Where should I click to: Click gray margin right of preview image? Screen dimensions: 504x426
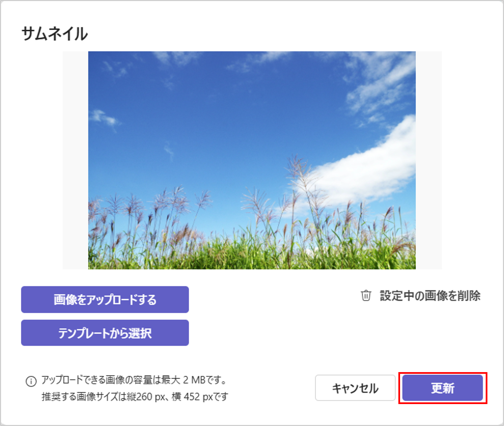(429, 160)
